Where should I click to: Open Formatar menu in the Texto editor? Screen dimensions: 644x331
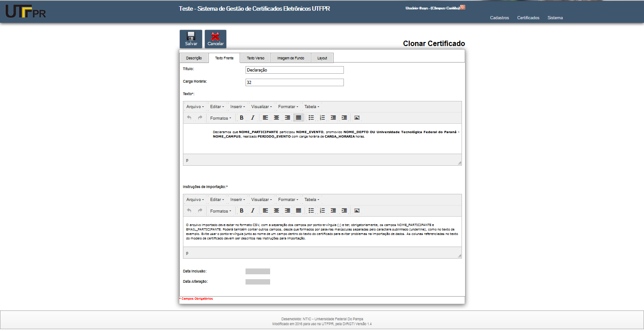click(x=288, y=107)
